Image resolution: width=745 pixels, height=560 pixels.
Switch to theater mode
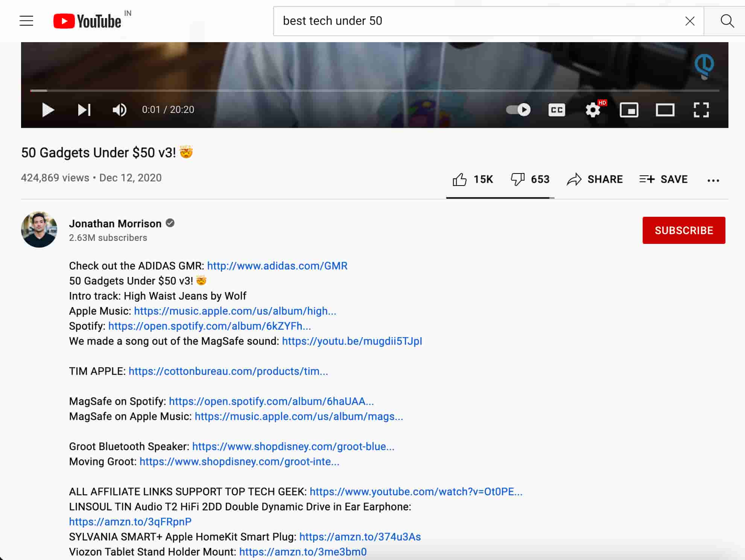665,110
